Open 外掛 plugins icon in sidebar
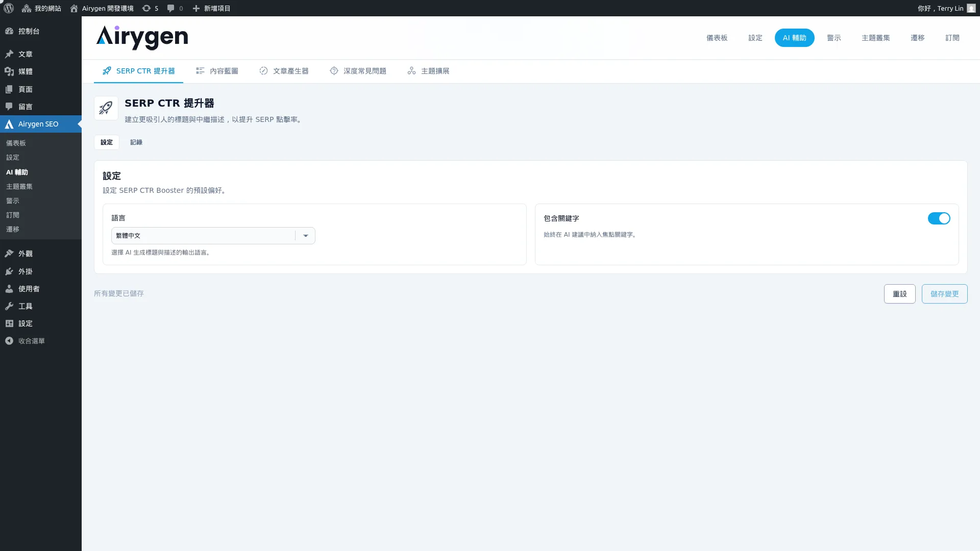Image resolution: width=980 pixels, height=551 pixels. pyautogui.click(x=9, y=271)
